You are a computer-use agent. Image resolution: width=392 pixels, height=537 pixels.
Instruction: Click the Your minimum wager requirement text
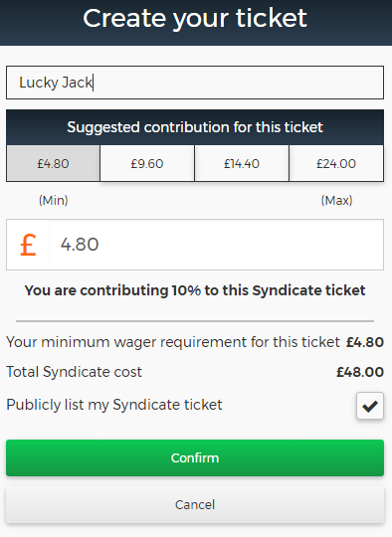pyautogui.click(x=173, y=342)
